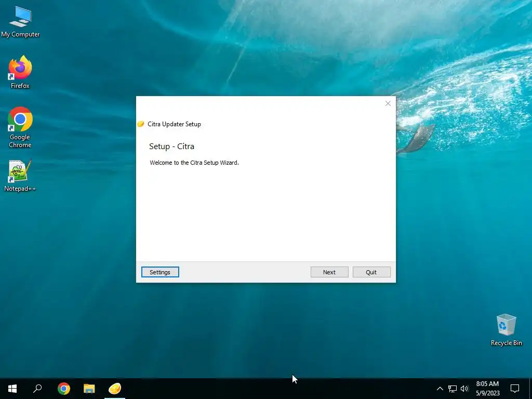The width and height of the screenshot is (532, 399).
Task: Activate the Citra installer taskbar icon
Action: pos(115,389)
